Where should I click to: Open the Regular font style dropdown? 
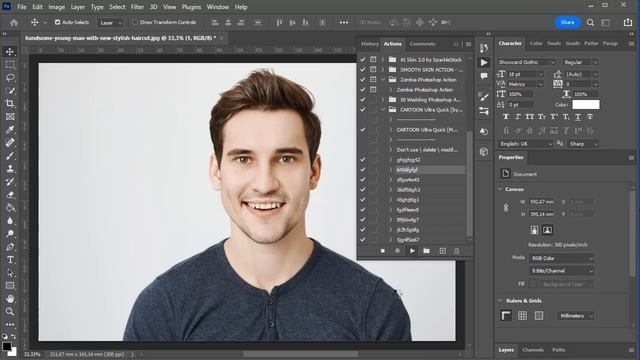tap(580, 62)
